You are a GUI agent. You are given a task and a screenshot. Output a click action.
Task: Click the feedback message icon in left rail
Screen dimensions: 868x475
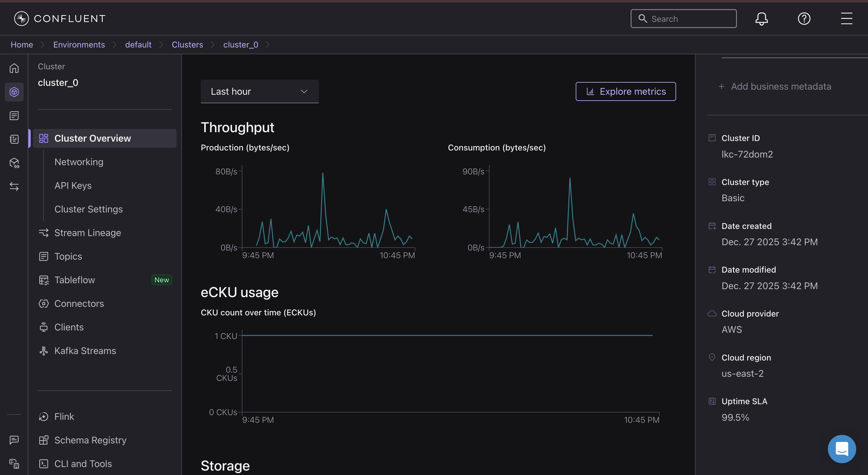click(14, 440)
